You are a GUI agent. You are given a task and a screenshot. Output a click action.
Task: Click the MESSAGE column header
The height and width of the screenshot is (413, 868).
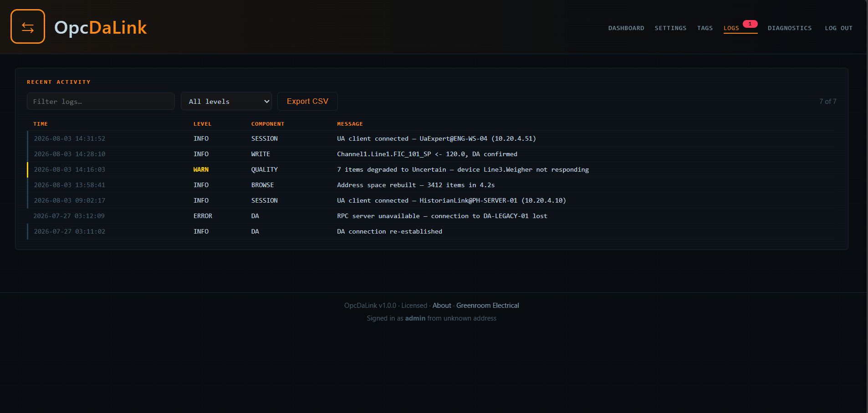350,124
